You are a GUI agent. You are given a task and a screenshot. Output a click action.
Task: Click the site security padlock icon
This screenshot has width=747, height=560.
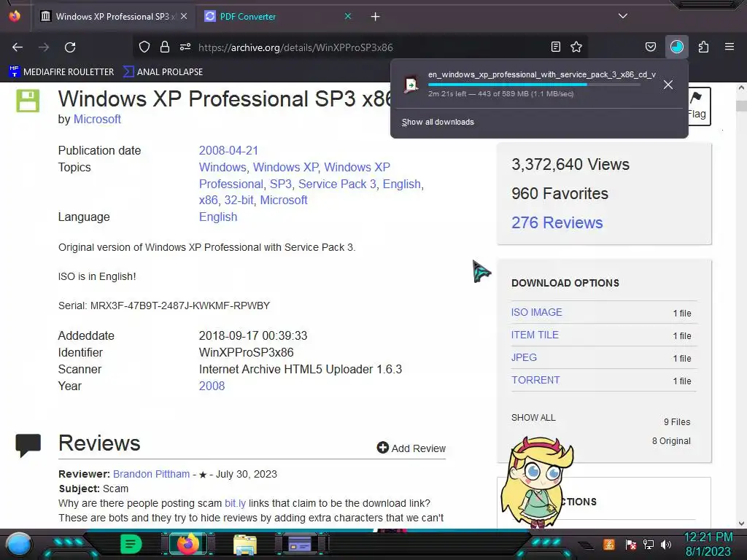[x=165, y=47]
